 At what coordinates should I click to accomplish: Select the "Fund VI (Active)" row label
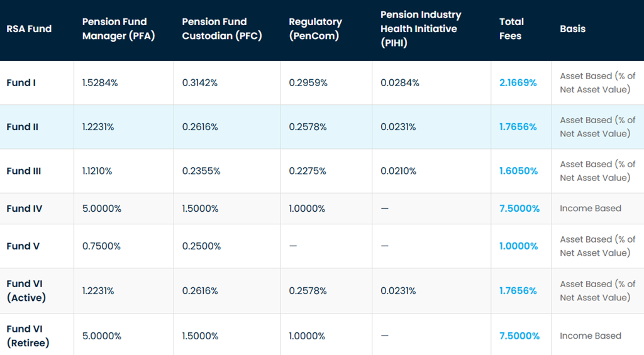26,291
